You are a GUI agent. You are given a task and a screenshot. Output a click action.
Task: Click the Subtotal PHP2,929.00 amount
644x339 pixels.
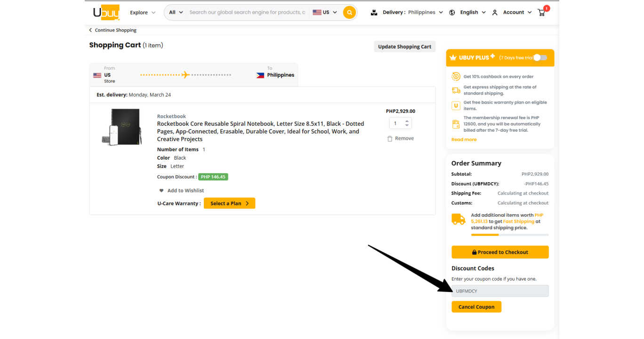[535, 174]
